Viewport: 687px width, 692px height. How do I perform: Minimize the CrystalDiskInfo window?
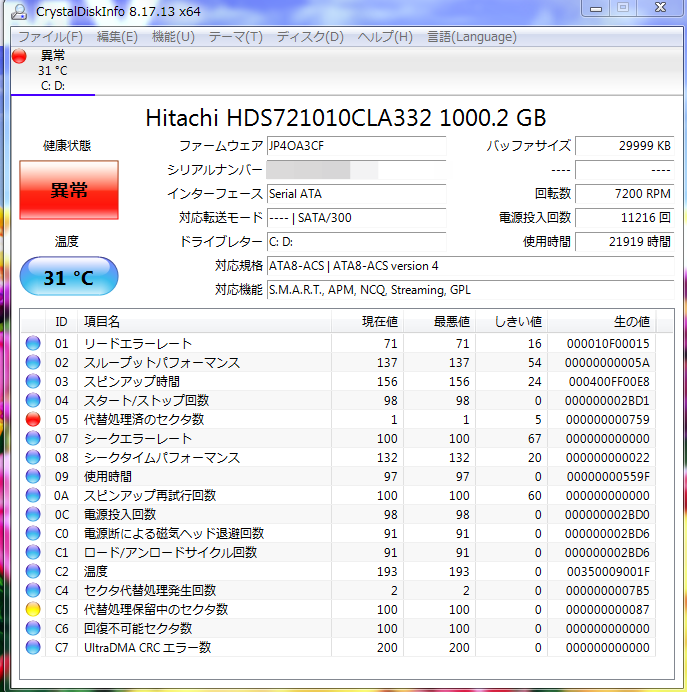coord(596,8)
